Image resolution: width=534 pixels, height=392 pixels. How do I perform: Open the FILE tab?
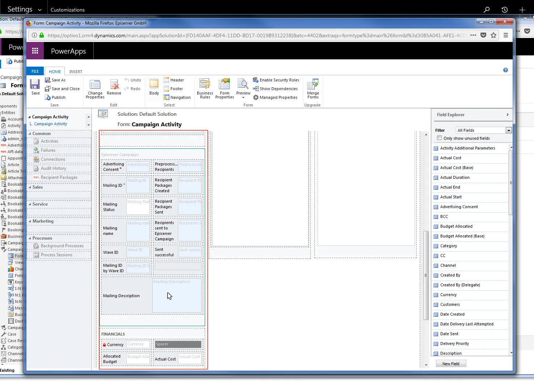pyautogui.click(x=35, y=71)
